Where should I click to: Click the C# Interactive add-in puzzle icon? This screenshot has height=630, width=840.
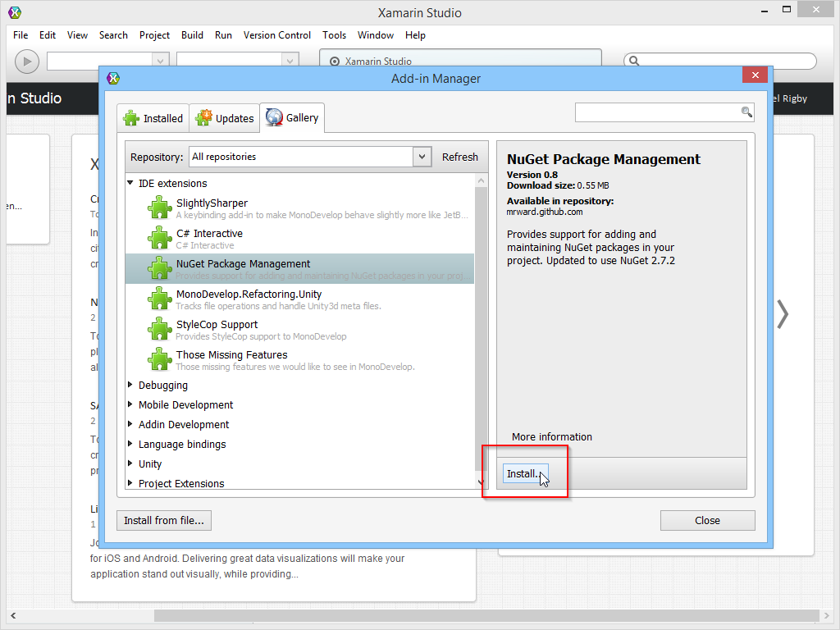(160, 238)
